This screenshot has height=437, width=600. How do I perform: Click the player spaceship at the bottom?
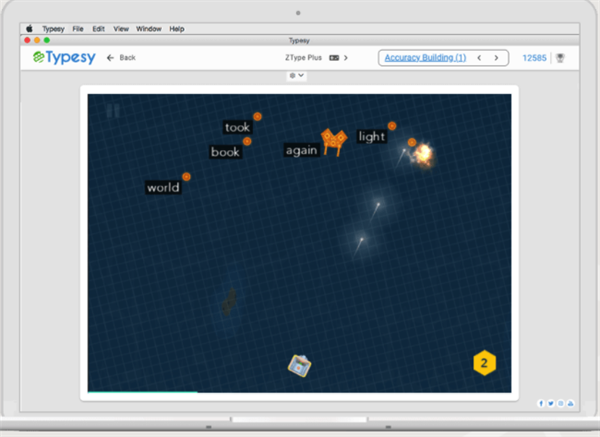coord(300,365)
